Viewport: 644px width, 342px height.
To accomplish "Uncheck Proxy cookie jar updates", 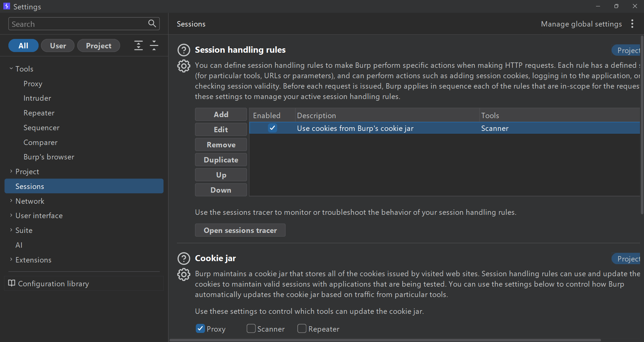I will 200,329.
